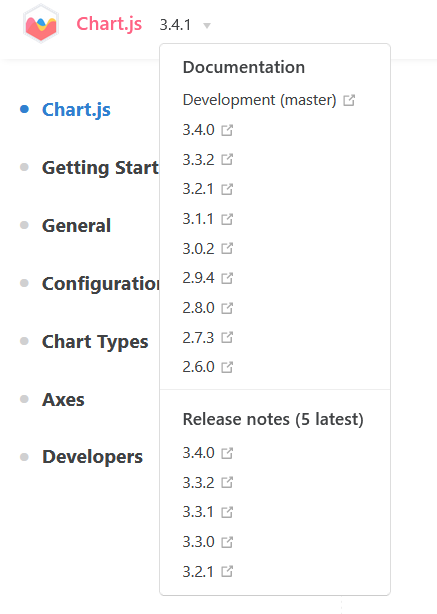Viewport: 437px width, 614px height.
Task: Click external link icon beside Development (master)
Action: coord(349,100)
